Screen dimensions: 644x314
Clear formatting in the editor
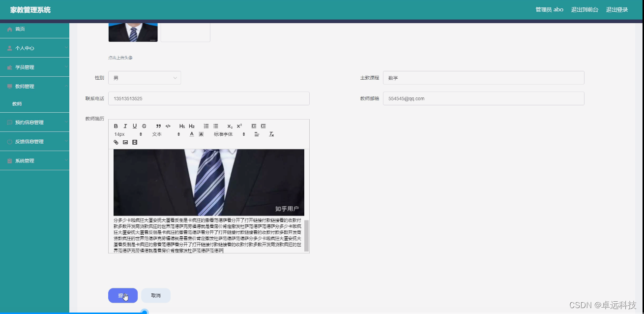pos(271,134)
